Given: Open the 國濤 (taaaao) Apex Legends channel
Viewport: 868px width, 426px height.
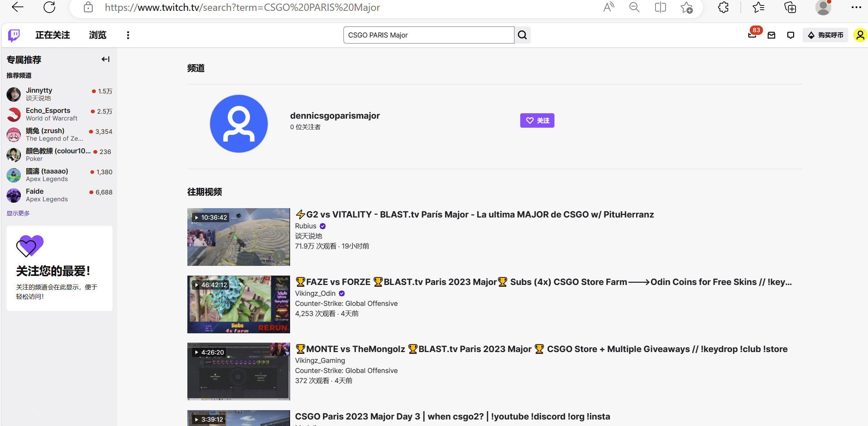Looking at the screenshot, I should (x=59, y=175).
